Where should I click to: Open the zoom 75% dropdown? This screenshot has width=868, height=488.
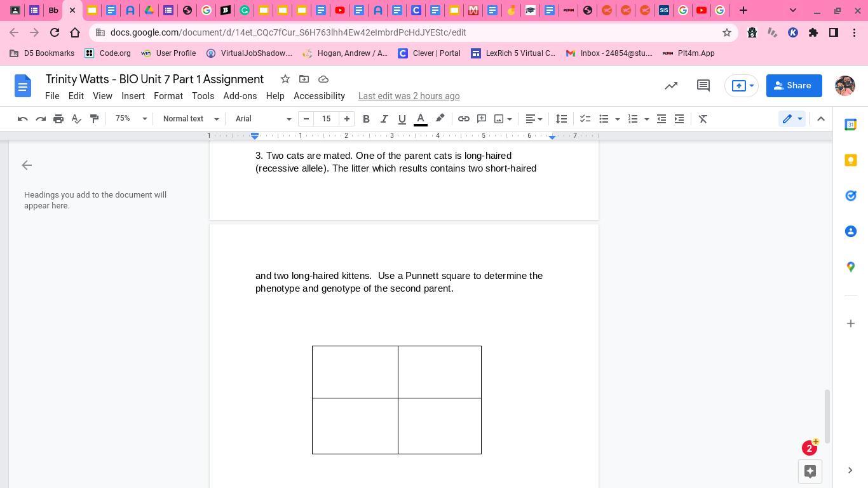131,119
